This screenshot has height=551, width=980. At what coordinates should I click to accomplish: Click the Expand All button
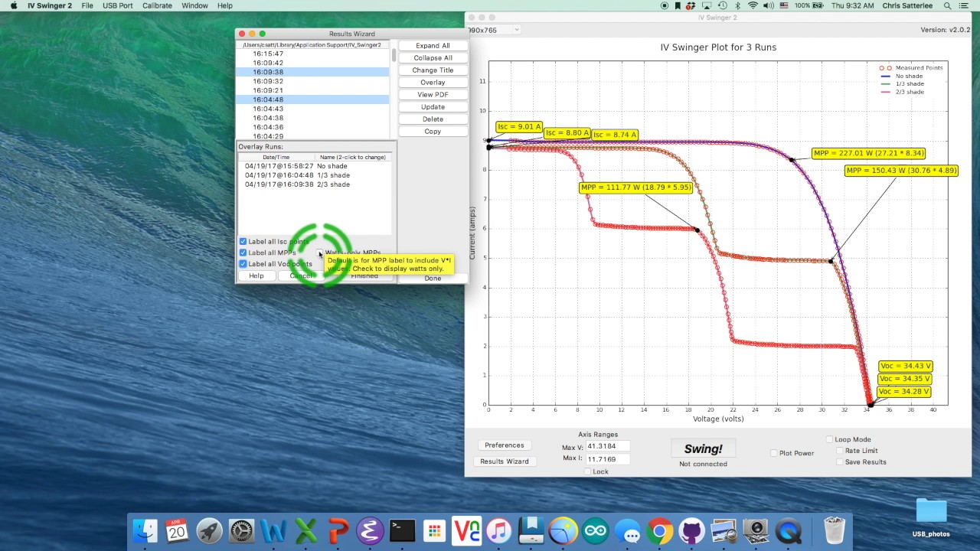pos(433,46)
